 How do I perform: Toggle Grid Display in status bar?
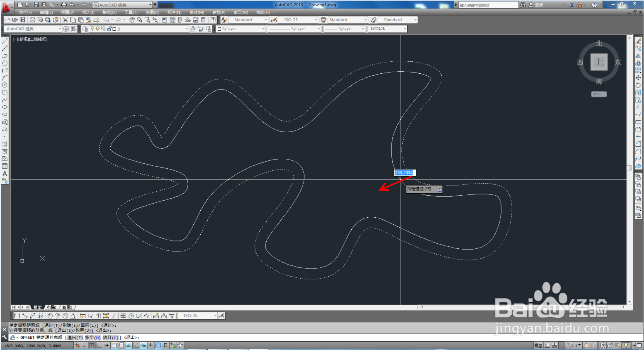(92, 345)
